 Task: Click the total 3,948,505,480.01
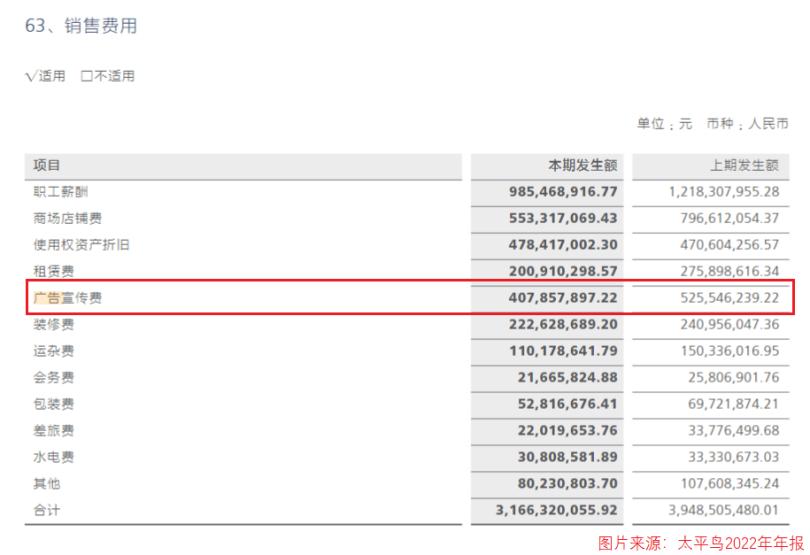pos(724,510)
